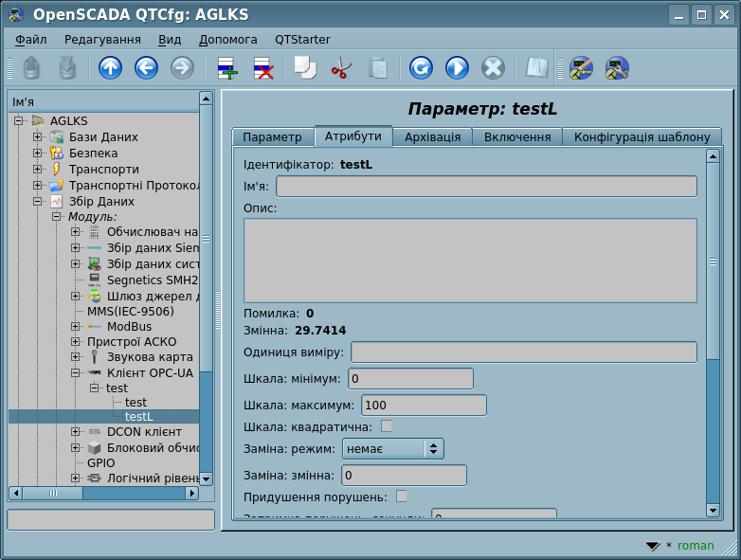The width and height of the screenshot is (741, 560).
Task: Go back with the Previous arrow icon
Action: 146,68
